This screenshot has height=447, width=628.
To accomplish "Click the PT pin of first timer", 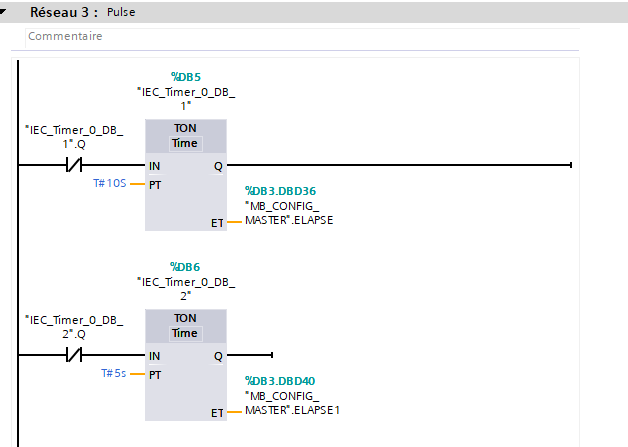I will [x=155, y=185].
